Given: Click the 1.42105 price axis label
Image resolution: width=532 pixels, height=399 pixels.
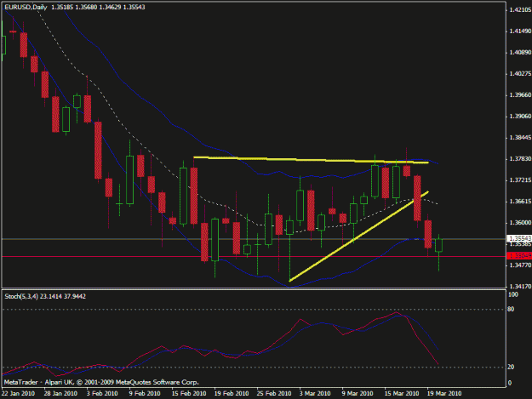Looking at the screenshot, I should (520, 10).
